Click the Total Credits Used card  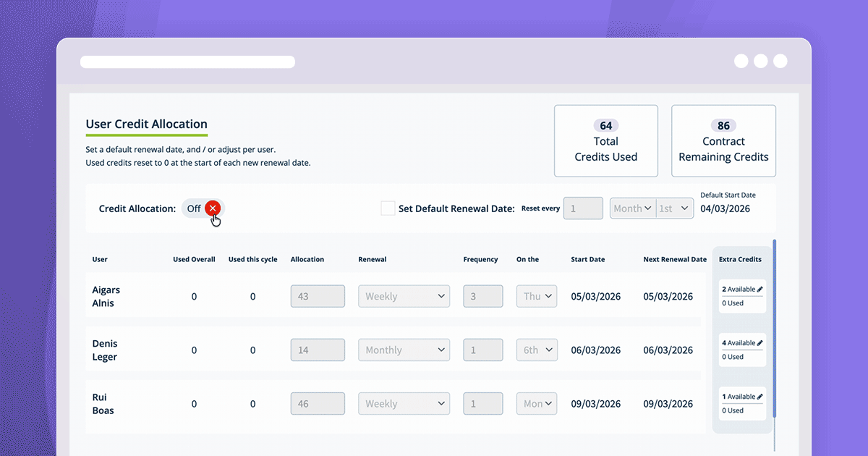tap(606, 141)
